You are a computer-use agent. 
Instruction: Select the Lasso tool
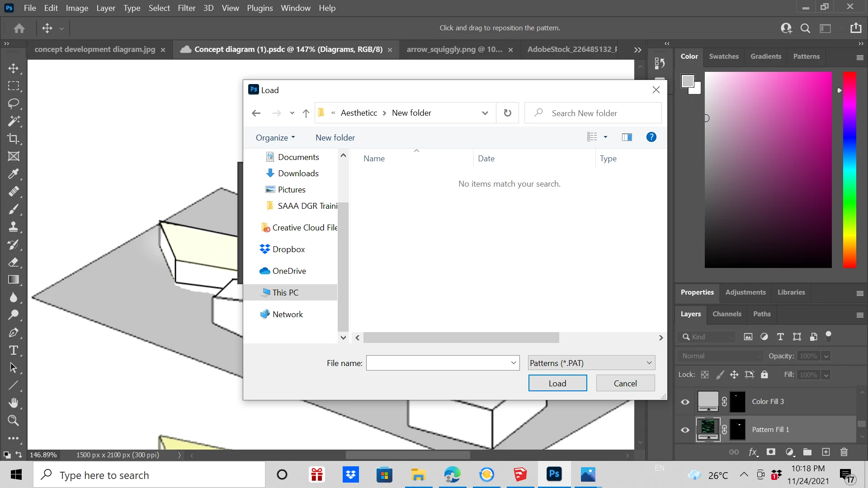click(14, 103)
